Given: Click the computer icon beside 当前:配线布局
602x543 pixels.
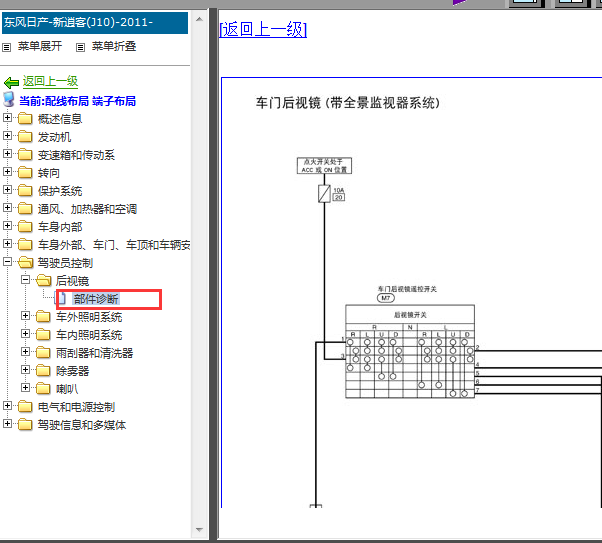Looking at the screenshot, I should pos(9,100).
